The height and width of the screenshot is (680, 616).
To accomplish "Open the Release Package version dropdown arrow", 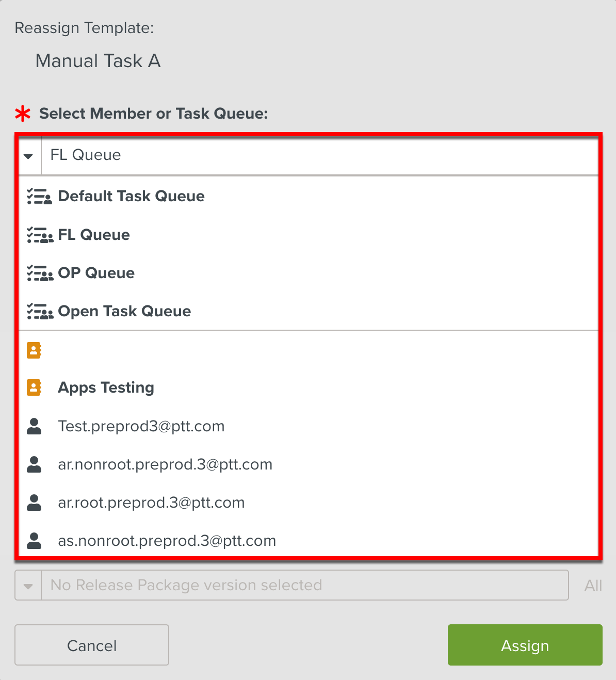I will (28, 586).
